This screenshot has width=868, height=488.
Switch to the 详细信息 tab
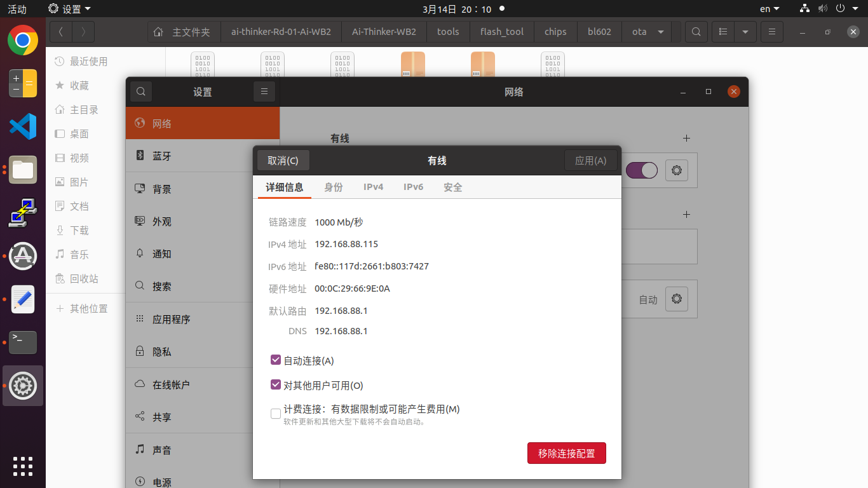tap(285, 187)
